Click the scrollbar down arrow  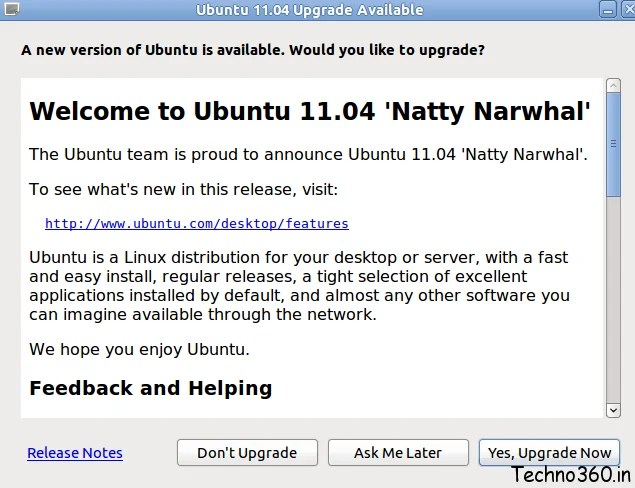(613, 410)
